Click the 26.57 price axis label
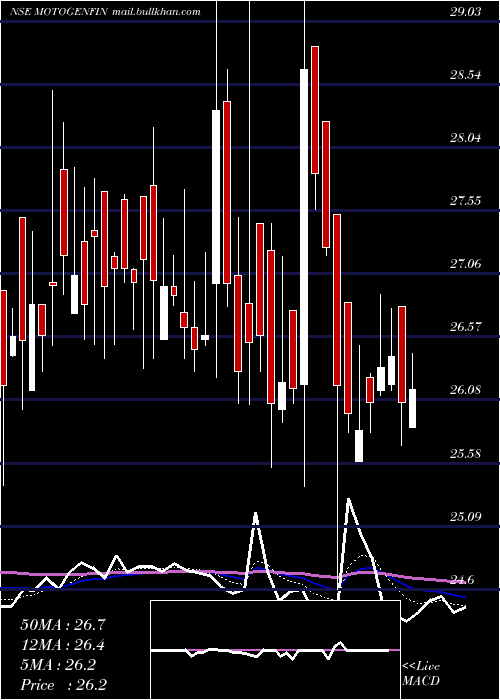This screenshot has width=500, height=700. click(x=465, y=327)
